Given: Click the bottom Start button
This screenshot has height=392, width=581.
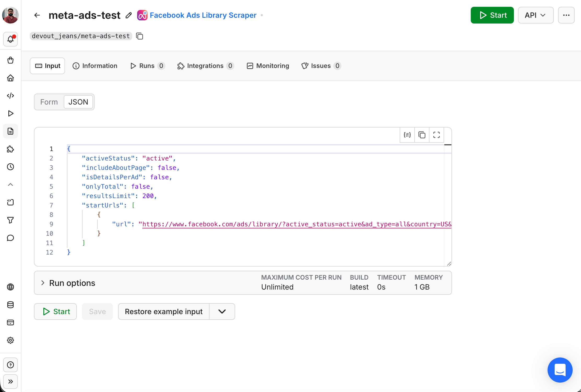Looking at the screenshot, I should (x=55, y=312).
